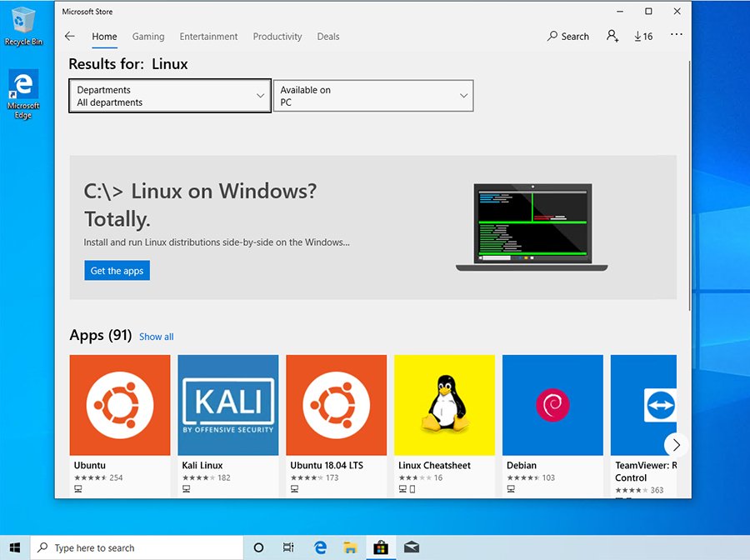Click the Linux Cheatsheet penguin tile
The image size is (750, 560).
point(444,404)
